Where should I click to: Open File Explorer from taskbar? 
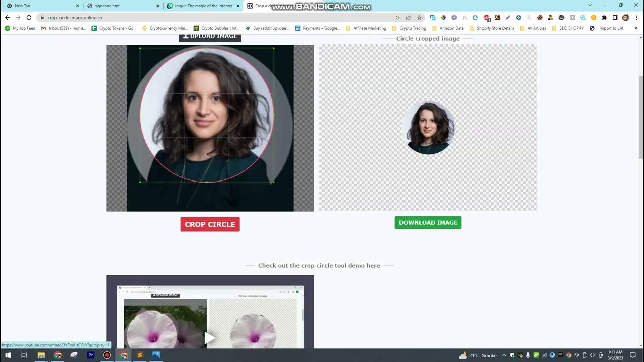41,355
